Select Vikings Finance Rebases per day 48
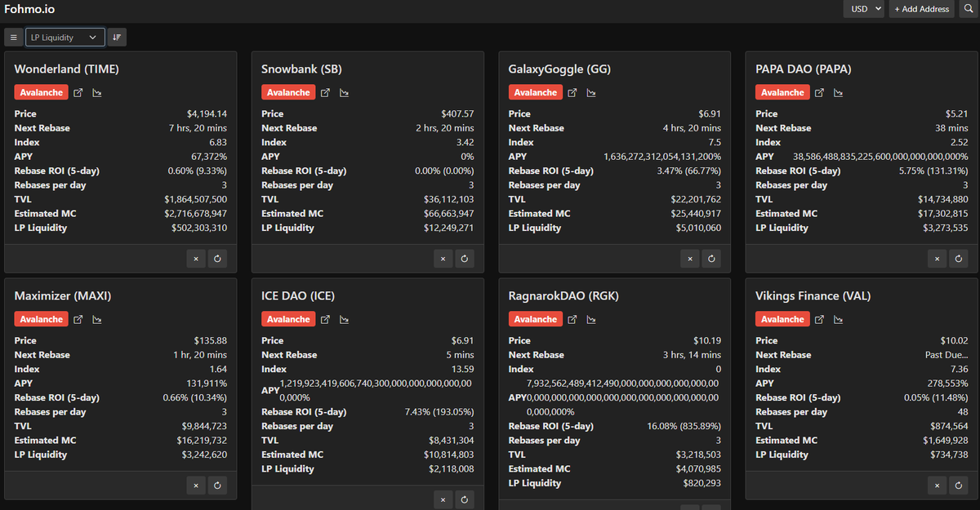980x510 pixels. pos(963,412)
